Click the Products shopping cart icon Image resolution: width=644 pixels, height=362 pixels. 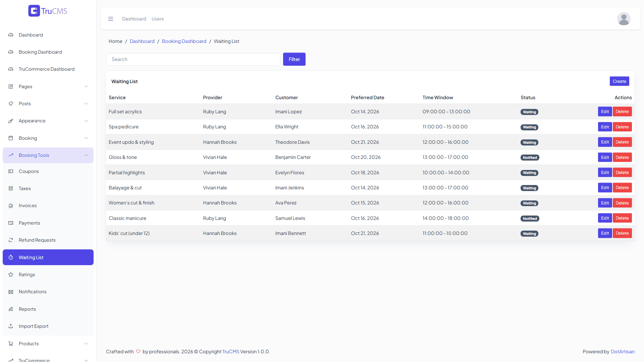(x=11, y=344)
